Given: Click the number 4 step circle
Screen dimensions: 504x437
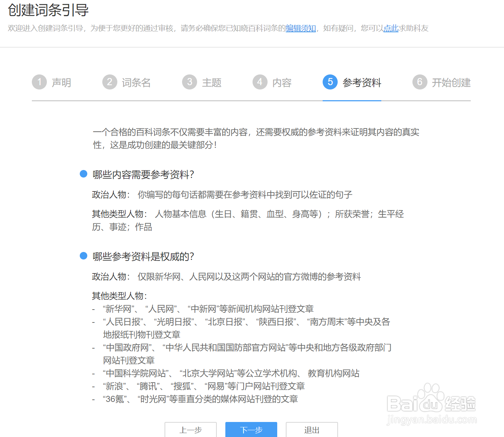Looking at the screenshot, I should [x=260, y=82].
